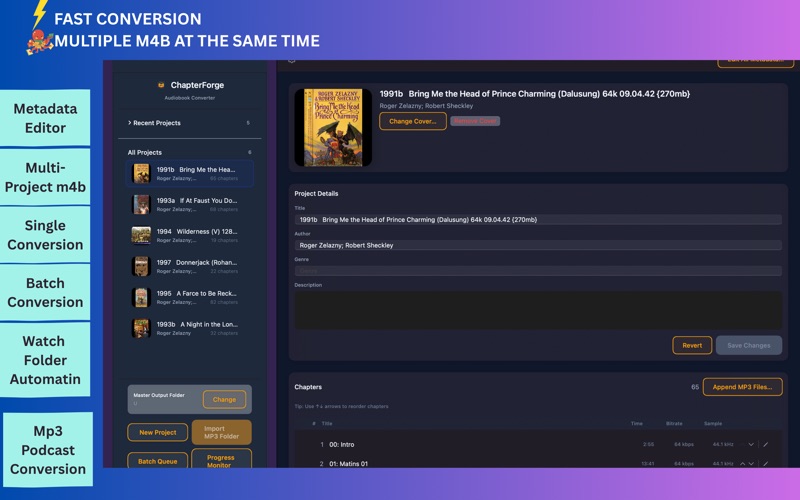Open the Progress Monitor
The width and height of the screenshot is (800, 500).
[x=221, y=459]
